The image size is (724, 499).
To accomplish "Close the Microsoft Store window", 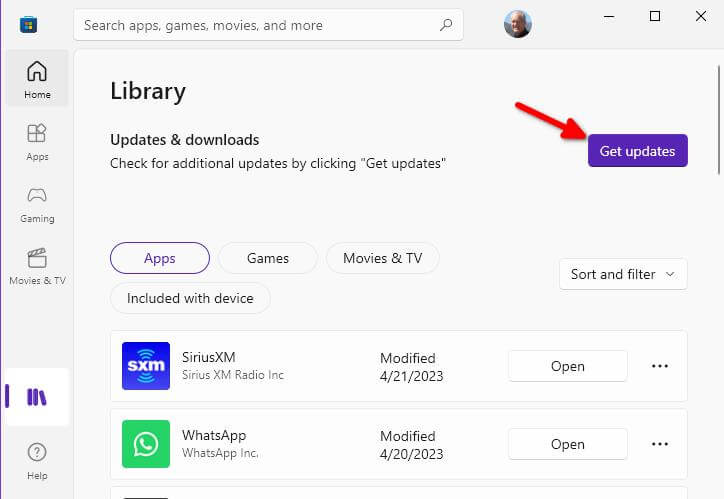I will pyautogui.click(x=700, y=17).
